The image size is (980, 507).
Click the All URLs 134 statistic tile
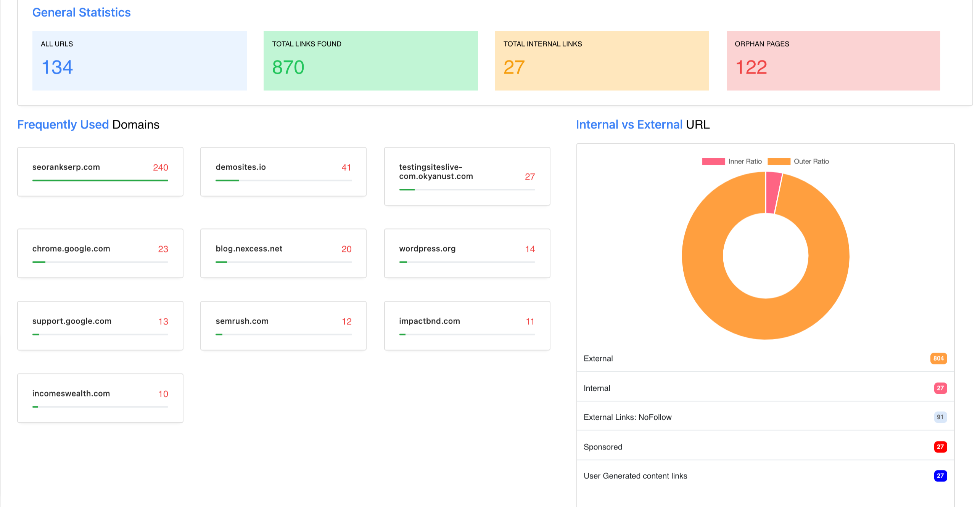[139, 61]
